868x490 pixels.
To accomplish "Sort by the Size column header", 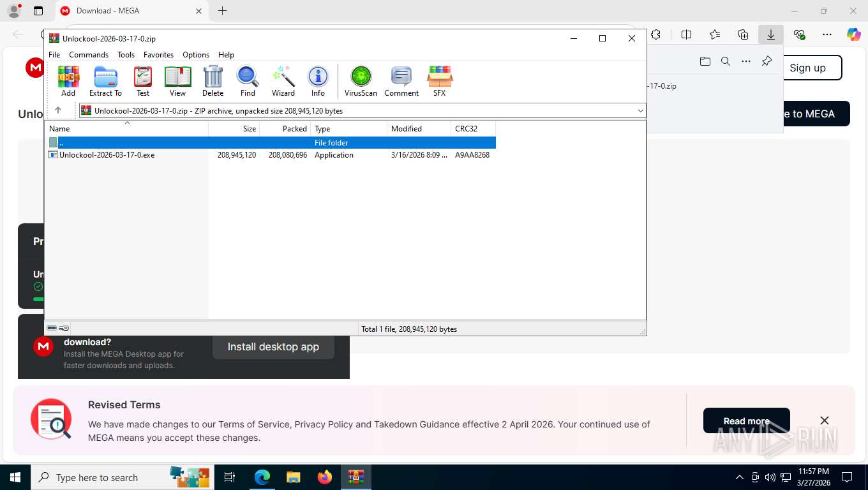I will pyautogui.click(x=234, y=129).
